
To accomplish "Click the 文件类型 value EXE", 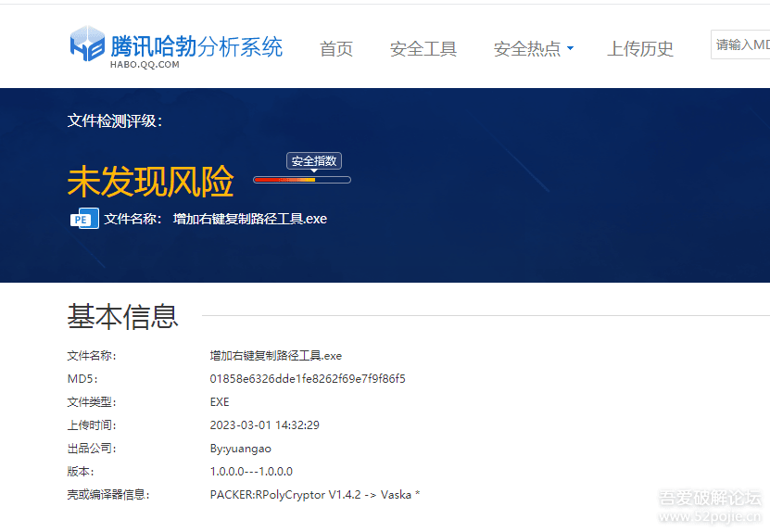I will (x=220, y=402).
